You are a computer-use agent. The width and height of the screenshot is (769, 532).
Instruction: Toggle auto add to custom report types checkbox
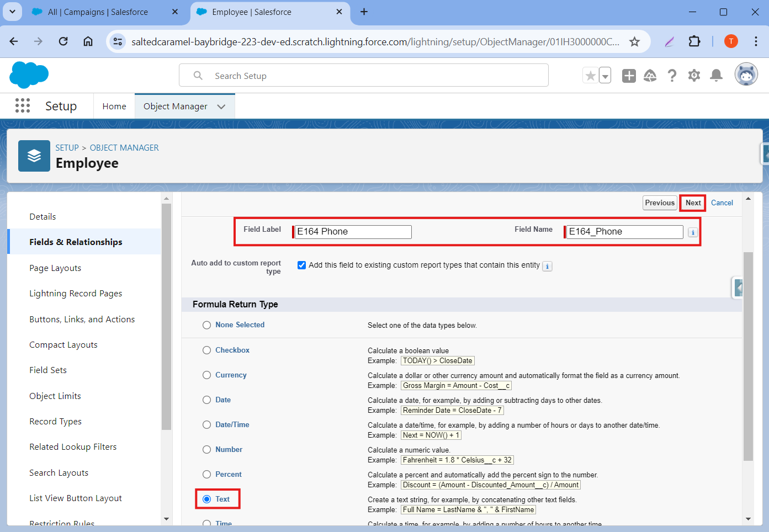[301, 265]
